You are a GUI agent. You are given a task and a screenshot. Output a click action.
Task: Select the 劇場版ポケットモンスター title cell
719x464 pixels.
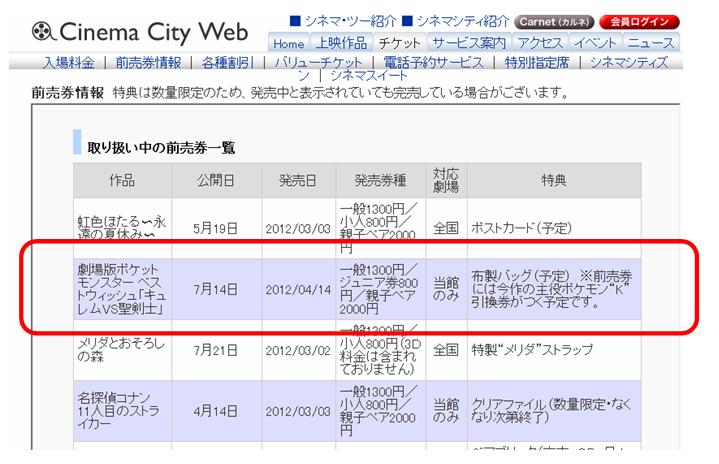[x=122, y=289]
